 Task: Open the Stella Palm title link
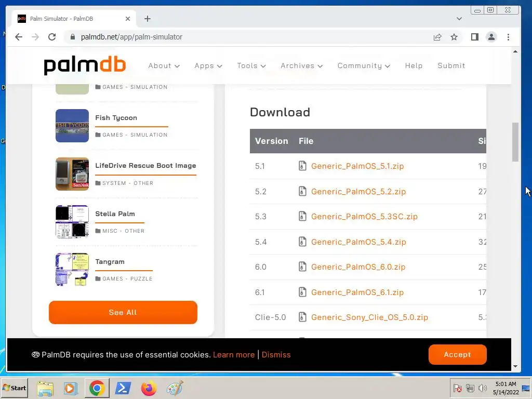tap(115, 214)
